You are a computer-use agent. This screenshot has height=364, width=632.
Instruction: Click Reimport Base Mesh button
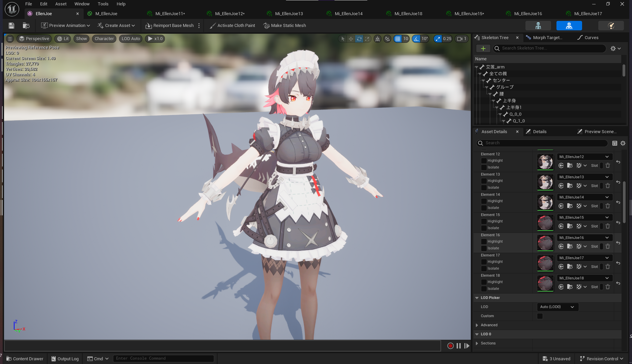[x=170, y=26]
